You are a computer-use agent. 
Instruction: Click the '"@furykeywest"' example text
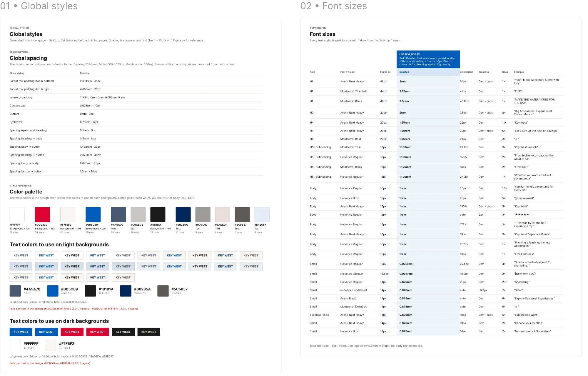pos(524,198)
